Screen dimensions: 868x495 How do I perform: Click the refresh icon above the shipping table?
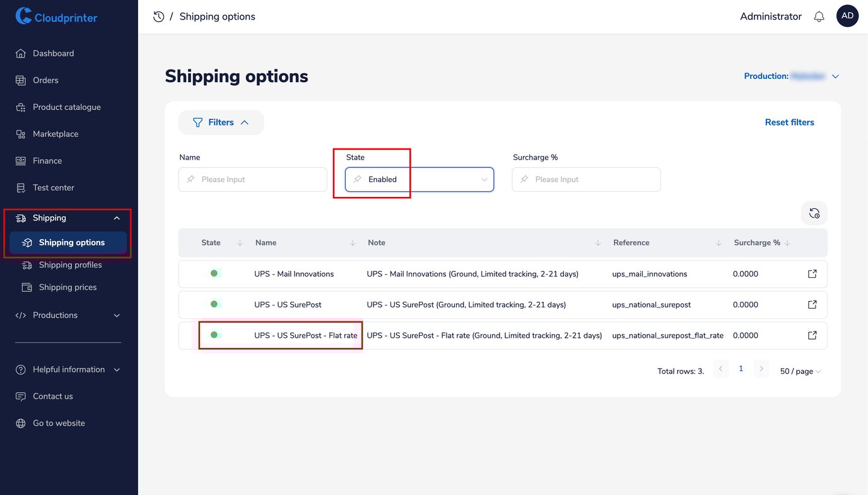814,213
